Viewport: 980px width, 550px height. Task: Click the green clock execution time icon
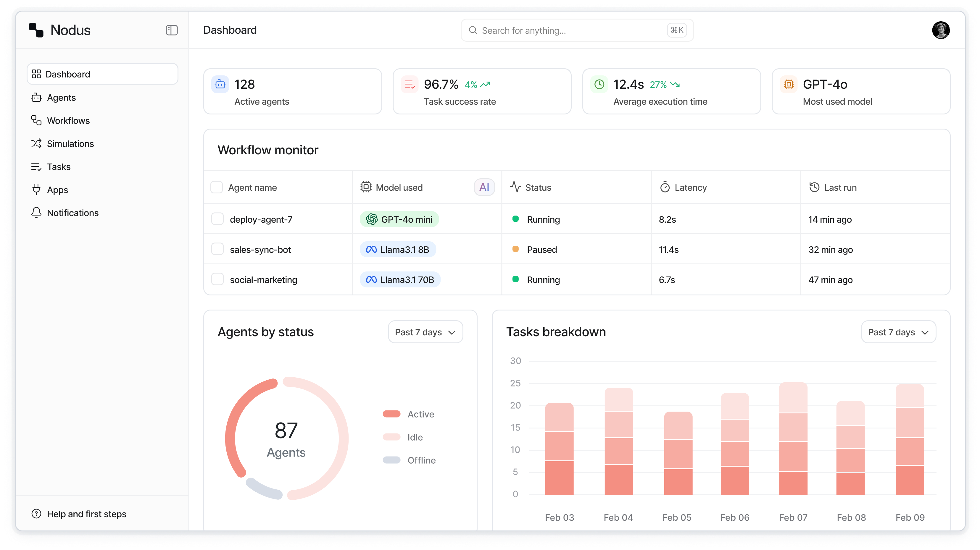599,84
